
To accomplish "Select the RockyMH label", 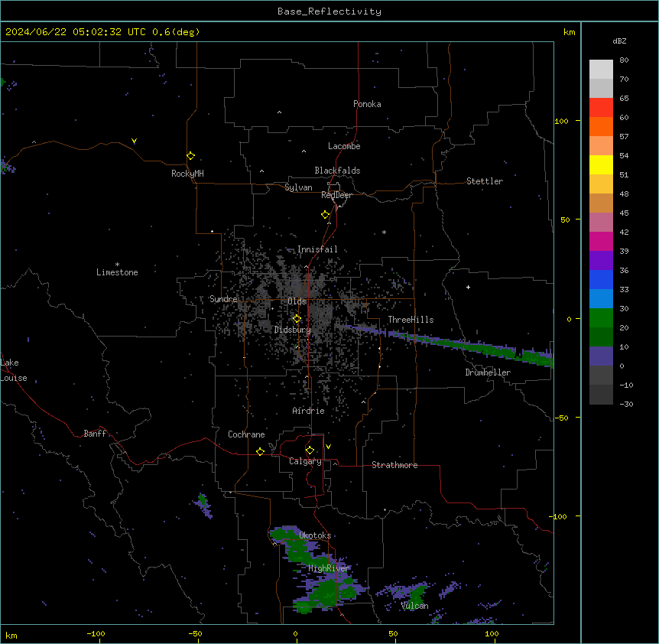I will tap(187, 174).
